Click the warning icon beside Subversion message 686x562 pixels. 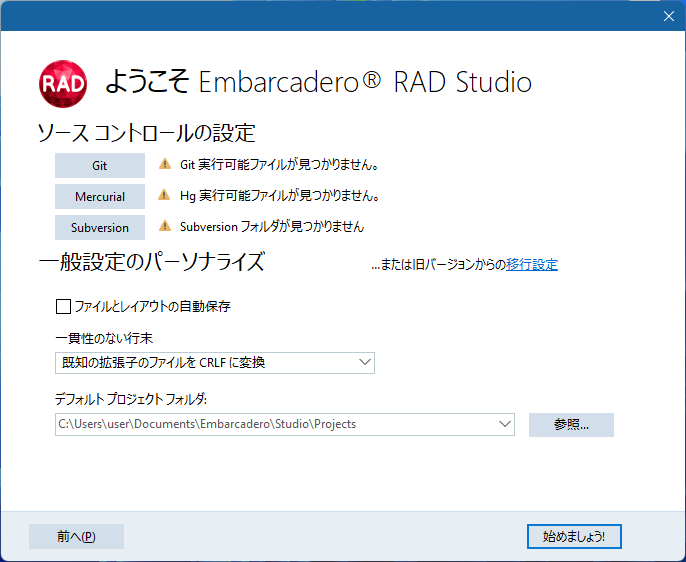coord(164,226)
